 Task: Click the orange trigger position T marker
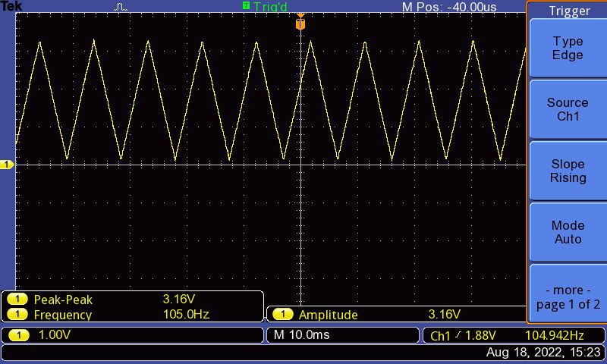click(x=300, y=24)
